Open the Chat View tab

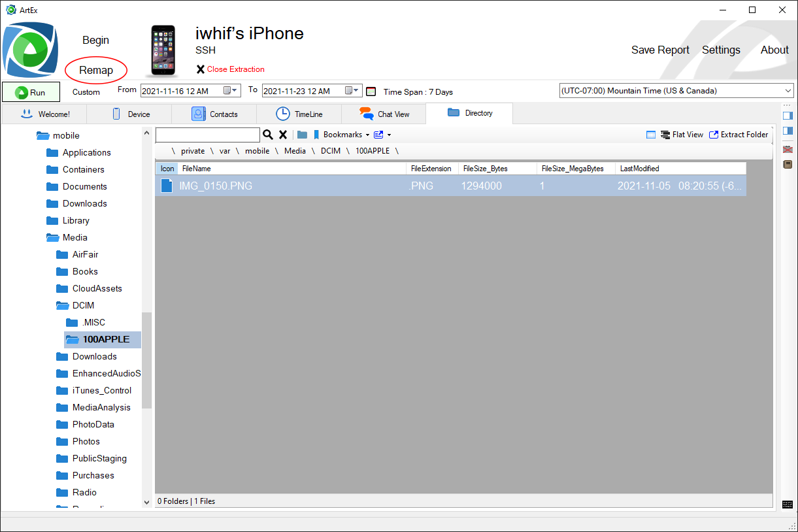[x=384, y=114]
